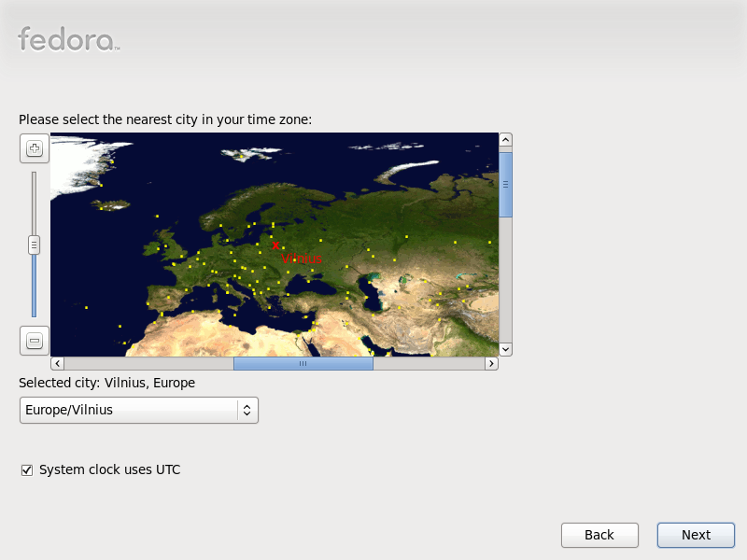Click the map's scroll left arrow
Image resolution: width=747 pixels, height=560 pixels.
pyautogui.click(x=57, y=363)
